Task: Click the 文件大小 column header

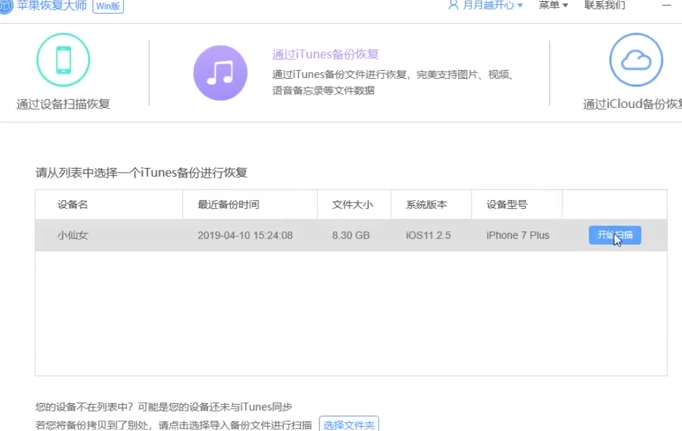Action: (352, 204)
